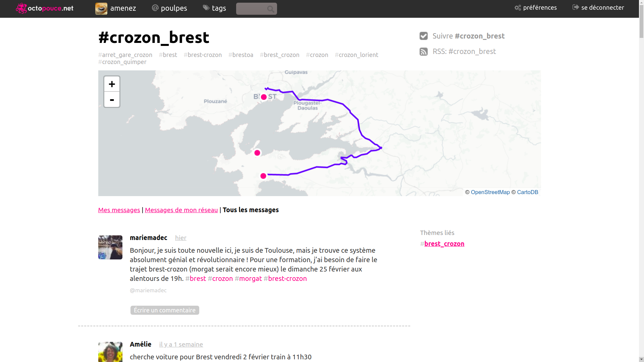Open the tags menu item
Screen dimensions: 644x362
[214, 8]
